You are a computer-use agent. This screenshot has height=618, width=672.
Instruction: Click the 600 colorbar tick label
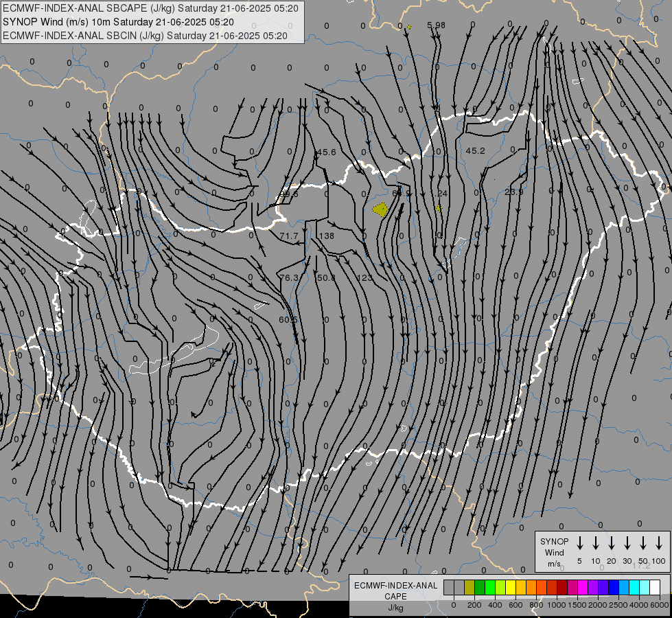tap(515, 605)
